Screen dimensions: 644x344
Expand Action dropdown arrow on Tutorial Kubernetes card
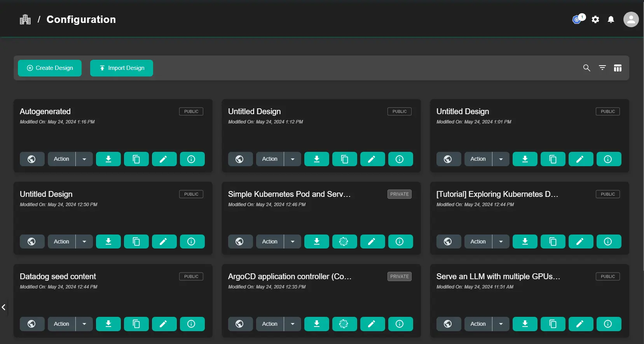pyautogui.click(x=501, y=241)
